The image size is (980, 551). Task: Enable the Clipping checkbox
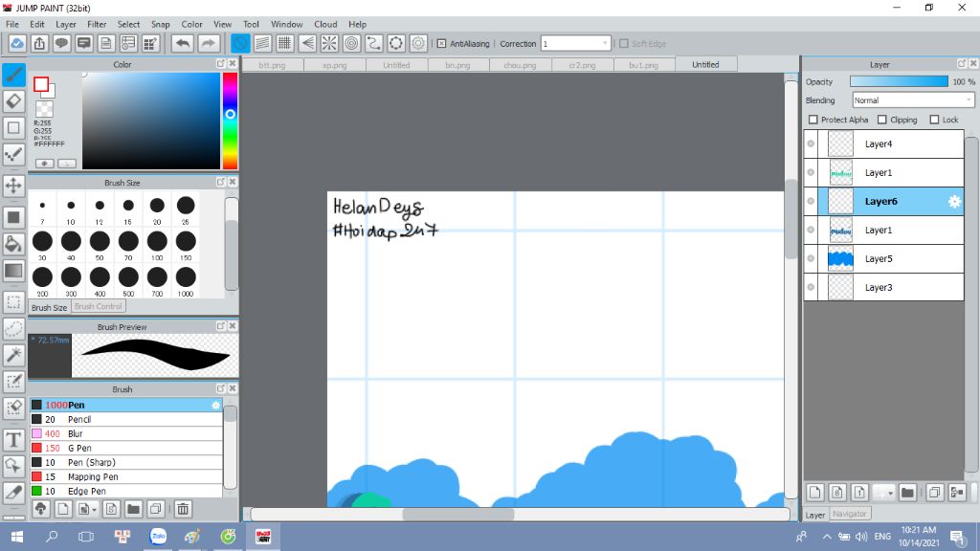[x=881, y=120]
